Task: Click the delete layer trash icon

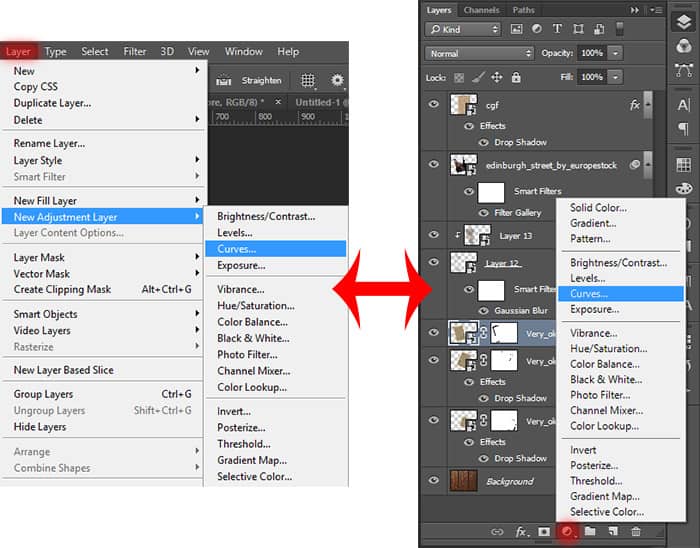Action: pyautogui.click(x=636, y=531)
